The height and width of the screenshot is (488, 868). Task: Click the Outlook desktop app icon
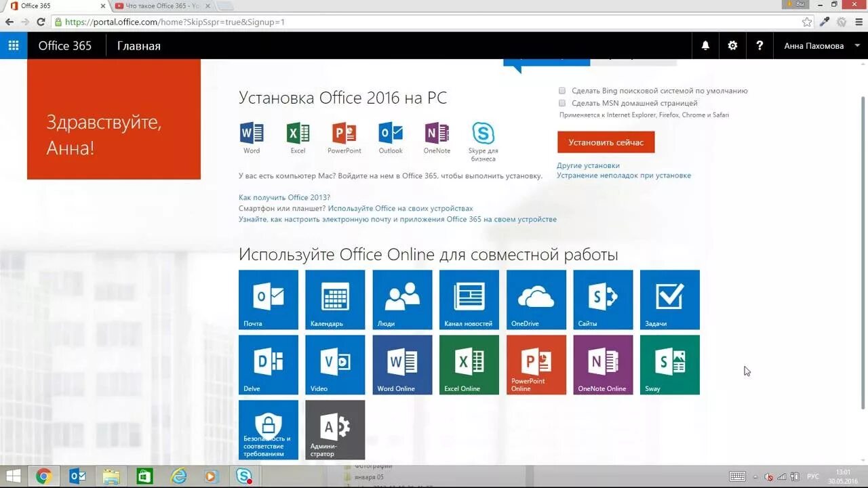pos(391,133)
